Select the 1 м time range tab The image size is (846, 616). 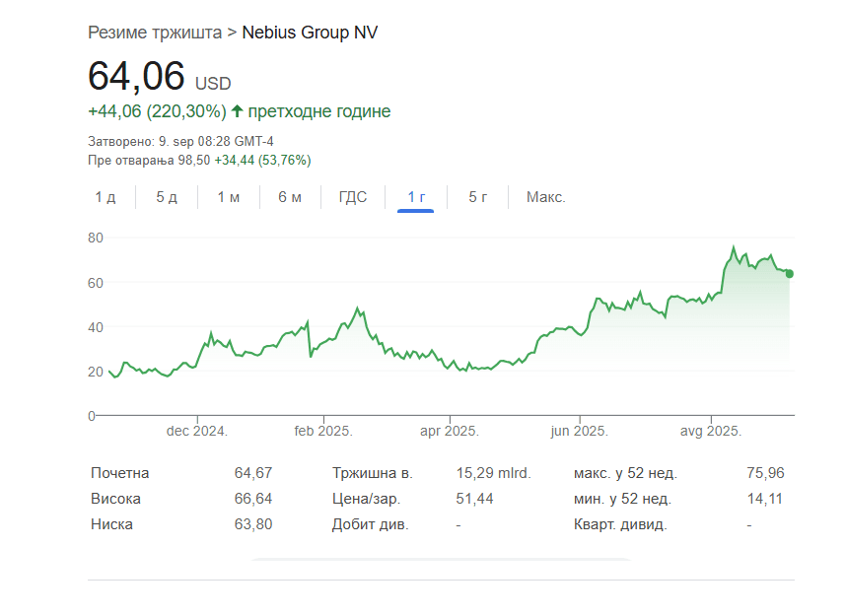(x=228, y=197)
